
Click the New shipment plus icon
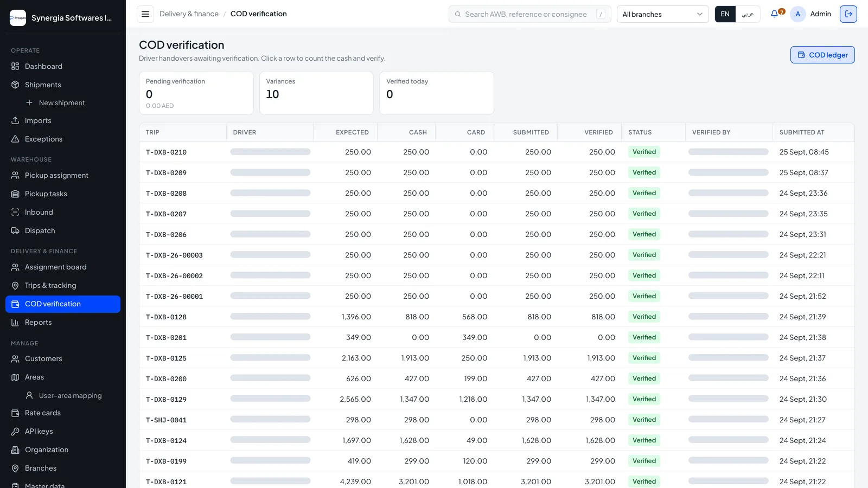coord(29,102)
